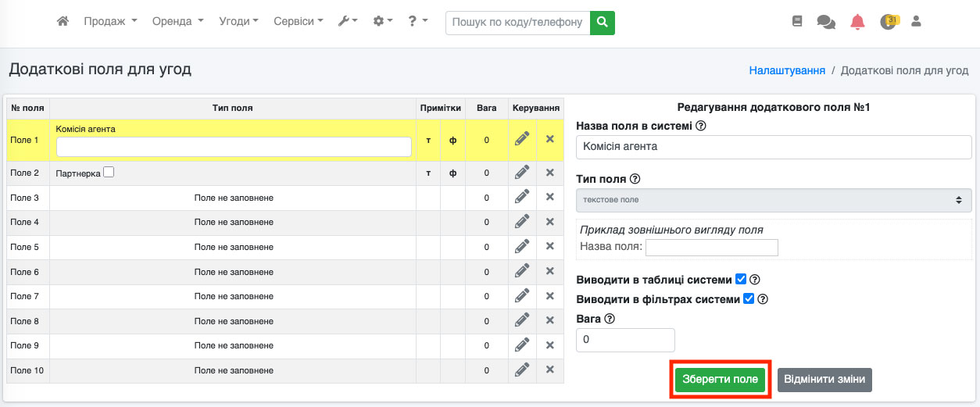Delete Поле 3 using the X icon
Screen dimensions: 980x407
(549, 198)
